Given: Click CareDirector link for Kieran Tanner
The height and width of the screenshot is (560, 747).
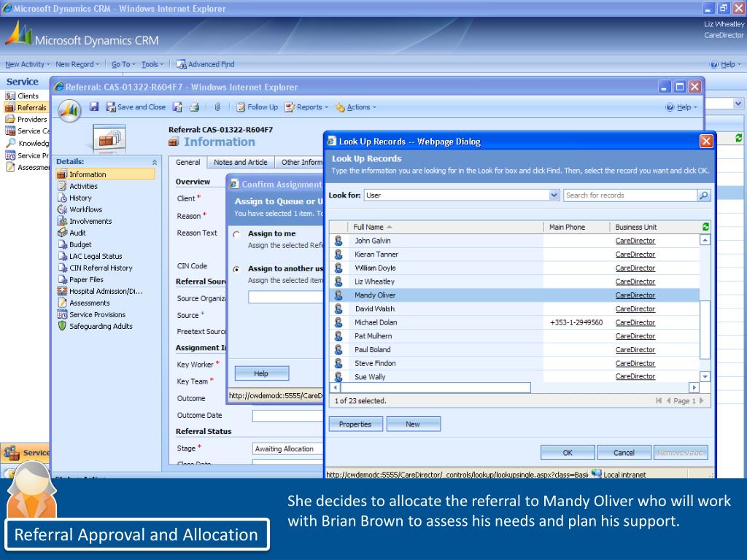Looking at the screenshot, I should [x=635, y=254].
